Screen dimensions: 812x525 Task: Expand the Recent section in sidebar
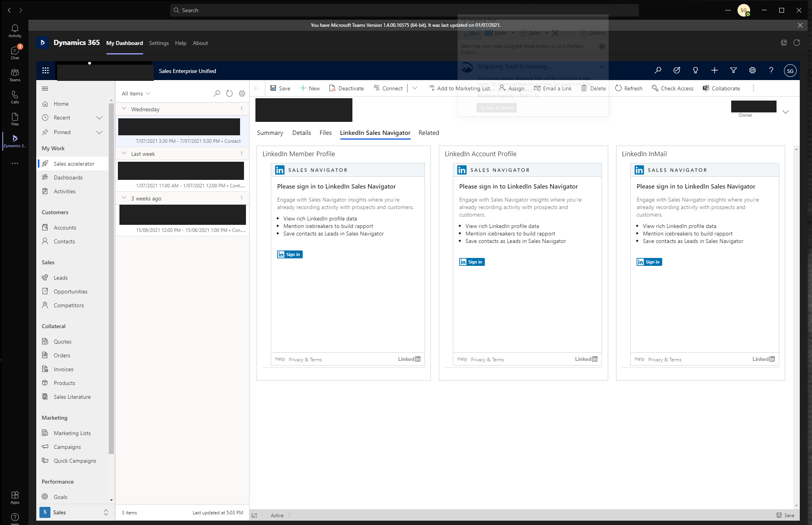coord(99,118)
